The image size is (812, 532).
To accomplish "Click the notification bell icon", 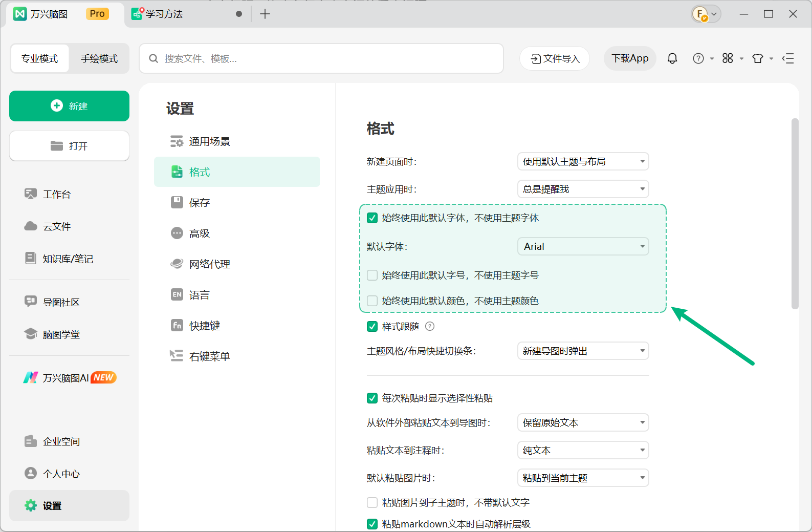I will tap(672, 58).
